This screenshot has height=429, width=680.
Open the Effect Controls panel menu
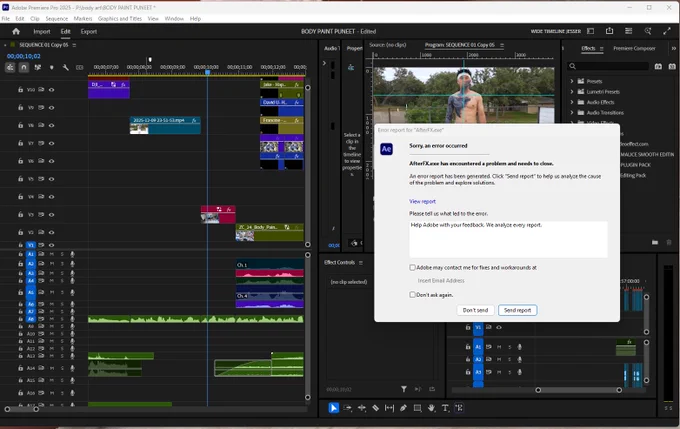[x=360, y=262]
